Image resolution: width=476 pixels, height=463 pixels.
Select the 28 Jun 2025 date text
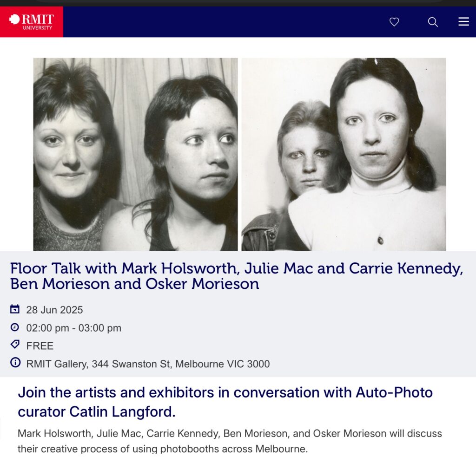(54, 310)
